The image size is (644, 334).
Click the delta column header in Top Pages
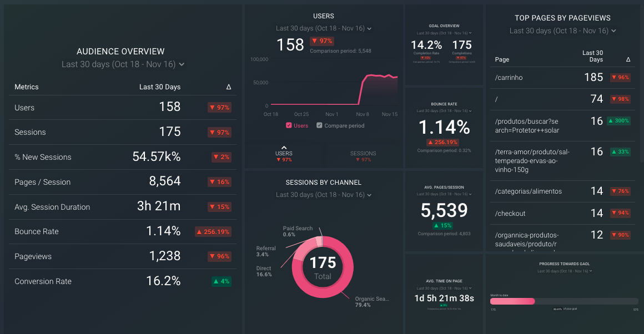point(628,59)
